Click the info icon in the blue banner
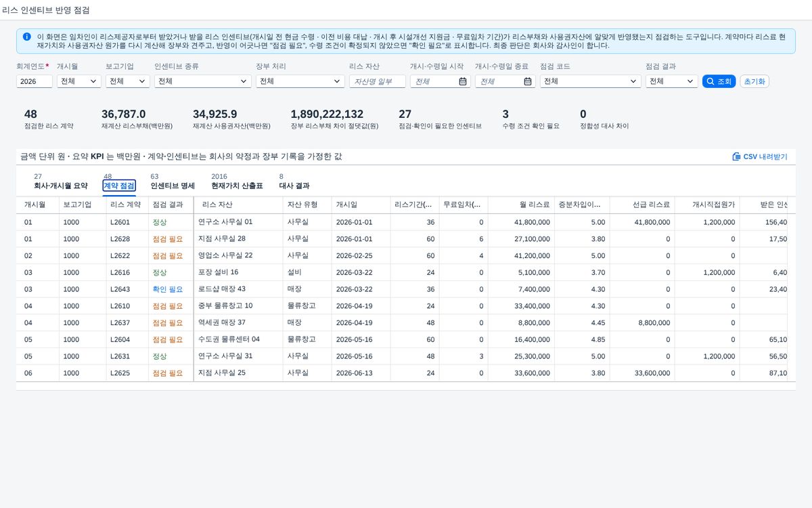The height and width of the screenshot is (508, 812). pos(26,37)
